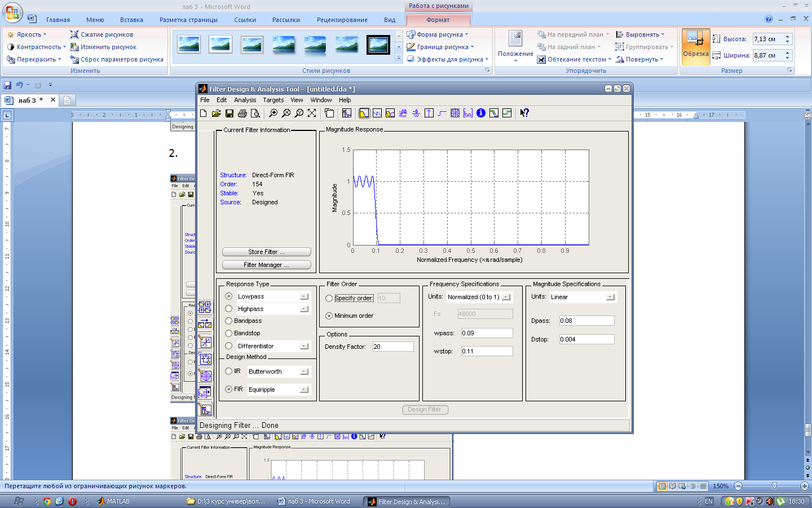Click Store Filter button
Viewport: 812px width, 508px height.
267,252
